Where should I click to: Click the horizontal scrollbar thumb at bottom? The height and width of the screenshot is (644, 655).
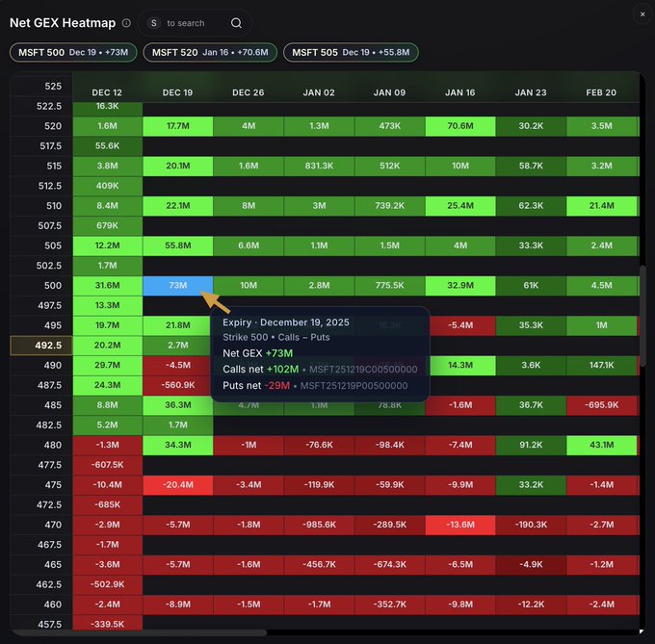140,632
